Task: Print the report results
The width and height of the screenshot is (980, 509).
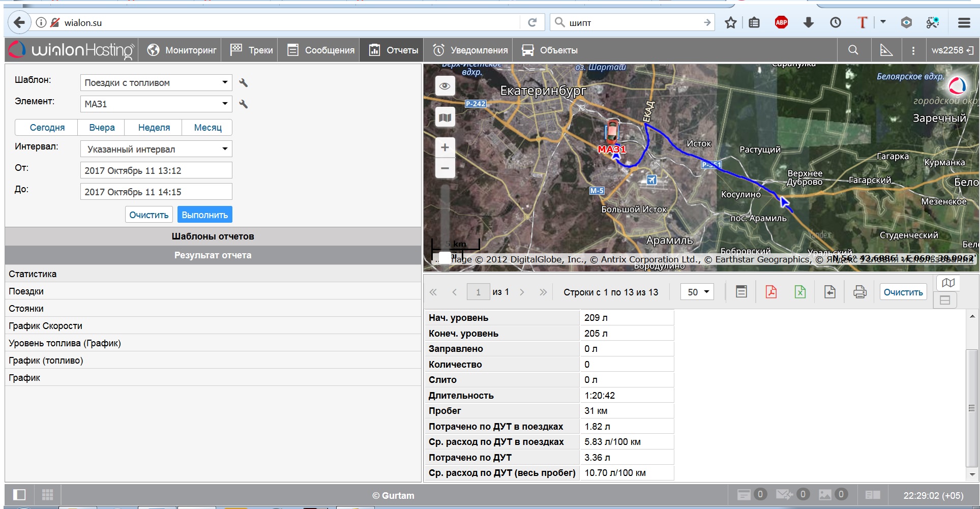Action: [859, 292]
